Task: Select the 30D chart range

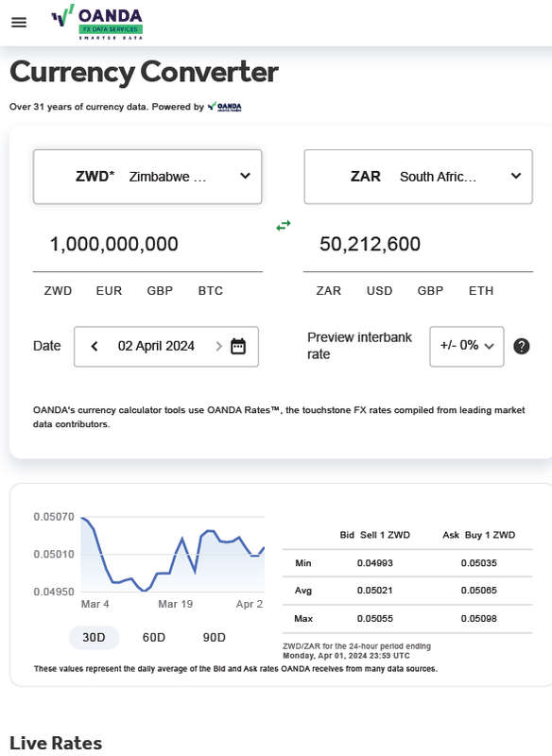Action: tap(94, 637)
